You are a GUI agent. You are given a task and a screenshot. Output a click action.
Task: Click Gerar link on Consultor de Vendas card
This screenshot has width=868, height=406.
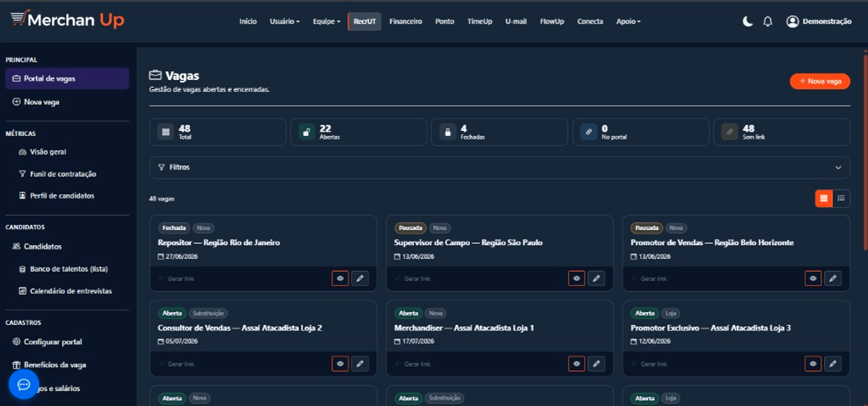177,364
